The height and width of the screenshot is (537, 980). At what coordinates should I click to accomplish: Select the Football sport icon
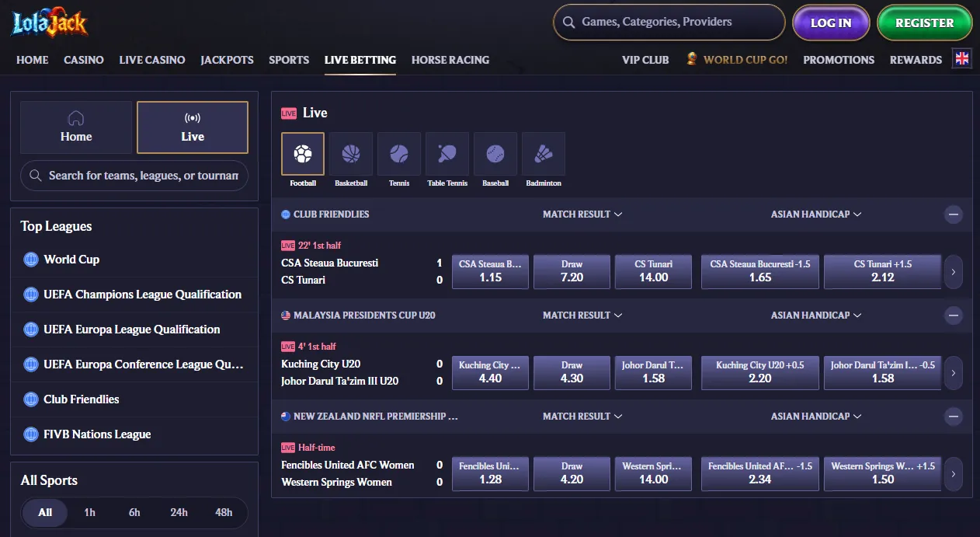point(303,154)
